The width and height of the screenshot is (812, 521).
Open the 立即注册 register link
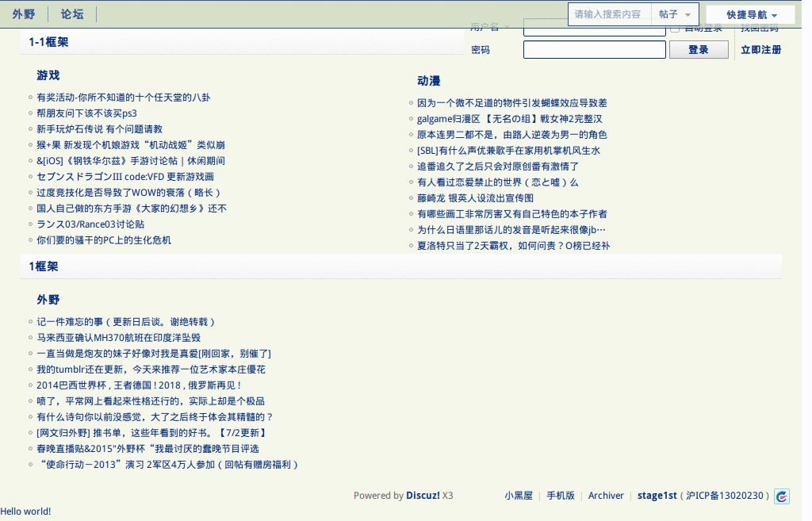(760, 50)
